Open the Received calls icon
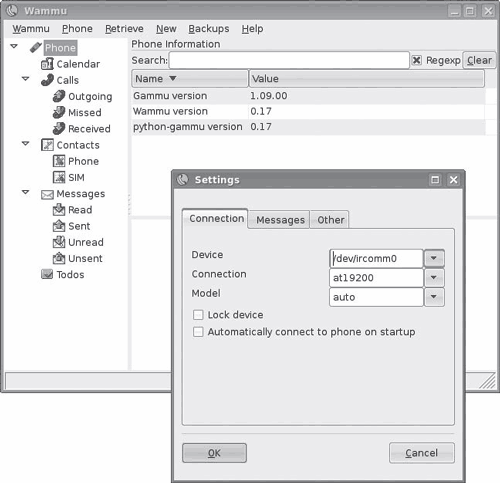This screenshot has width=500, height=483. [x=59, y=128]
